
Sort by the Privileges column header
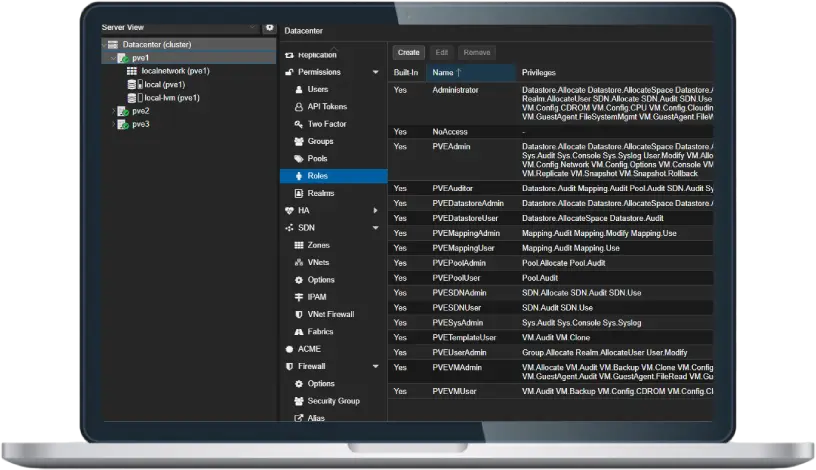pos(615,73)
